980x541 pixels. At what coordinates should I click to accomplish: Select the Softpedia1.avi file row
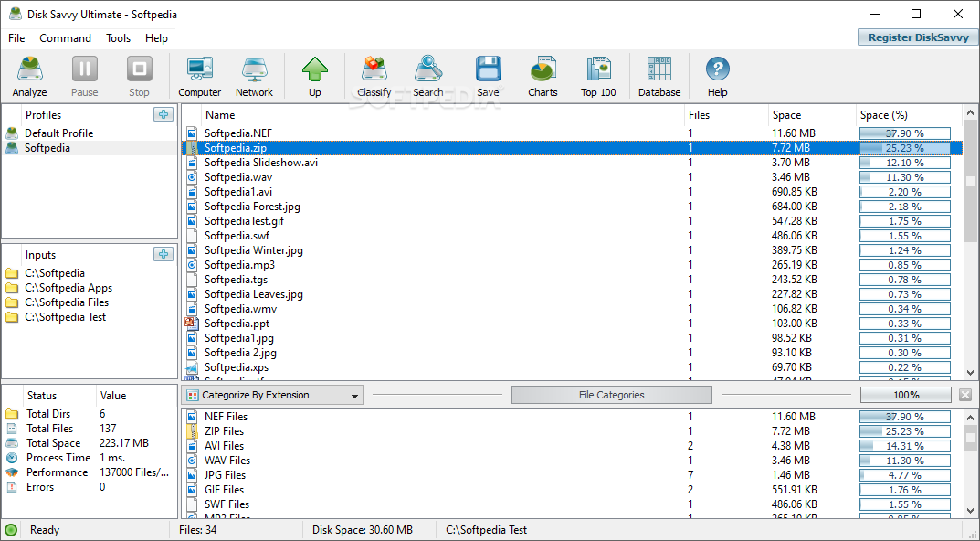click(x=573, y=192)
